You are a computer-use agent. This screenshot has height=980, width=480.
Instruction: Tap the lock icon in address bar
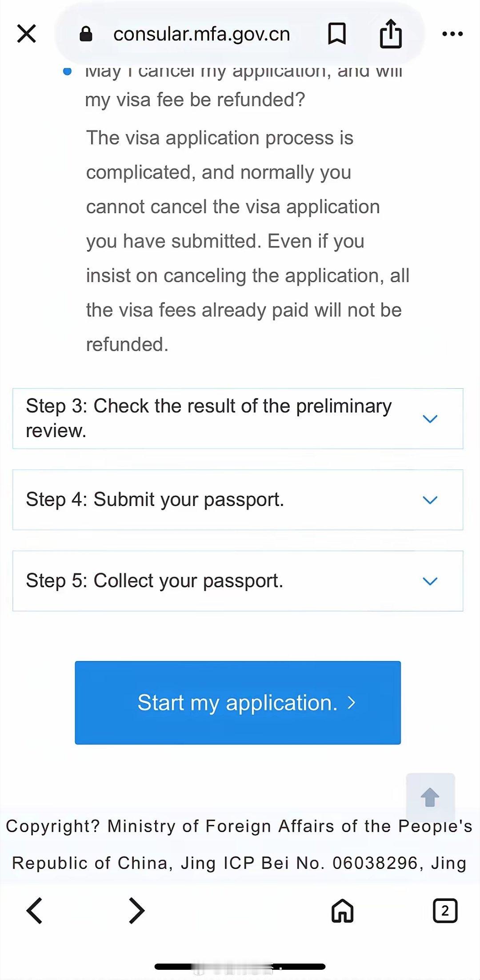tap(86, 34)
